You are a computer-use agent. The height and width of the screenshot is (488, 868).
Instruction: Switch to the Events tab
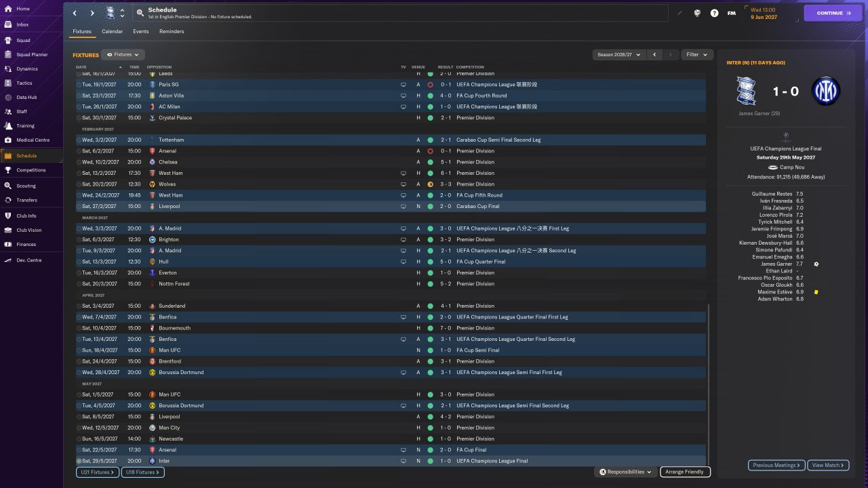coord(141,31)
